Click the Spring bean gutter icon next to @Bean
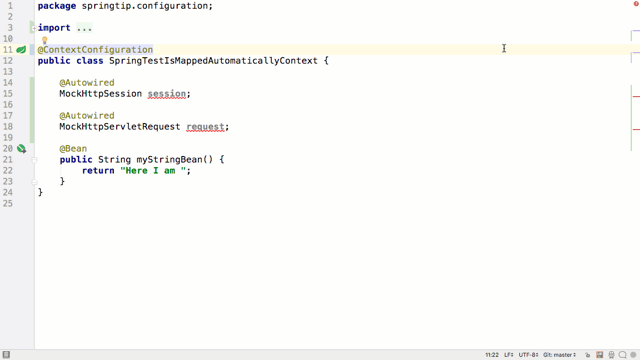The width and height of the screenshot is (640, 360). (x=21, y=149)
